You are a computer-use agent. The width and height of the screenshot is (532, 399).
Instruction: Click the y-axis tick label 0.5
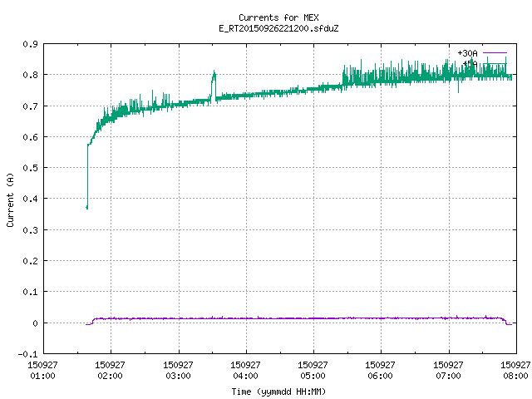coord(30,168)
